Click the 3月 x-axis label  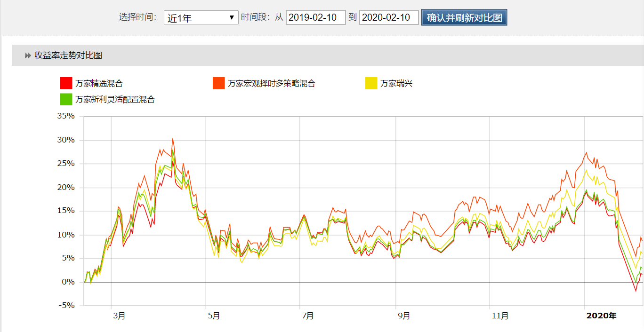119,316
